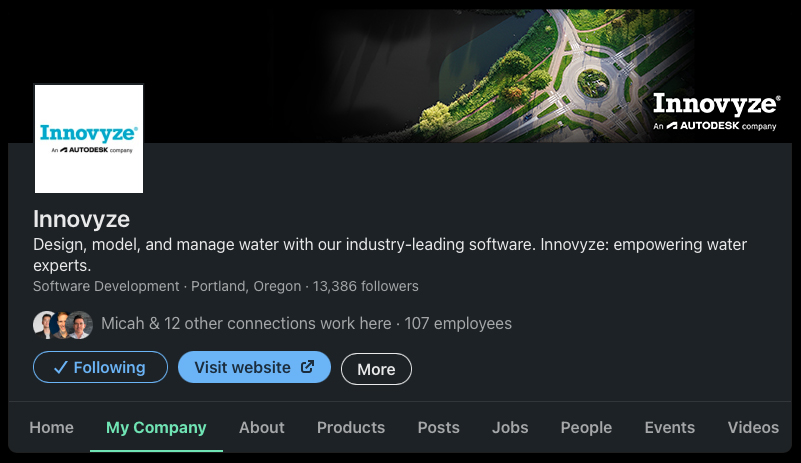Select the My Company tab

pyautogui.click(x=156, y=427)
